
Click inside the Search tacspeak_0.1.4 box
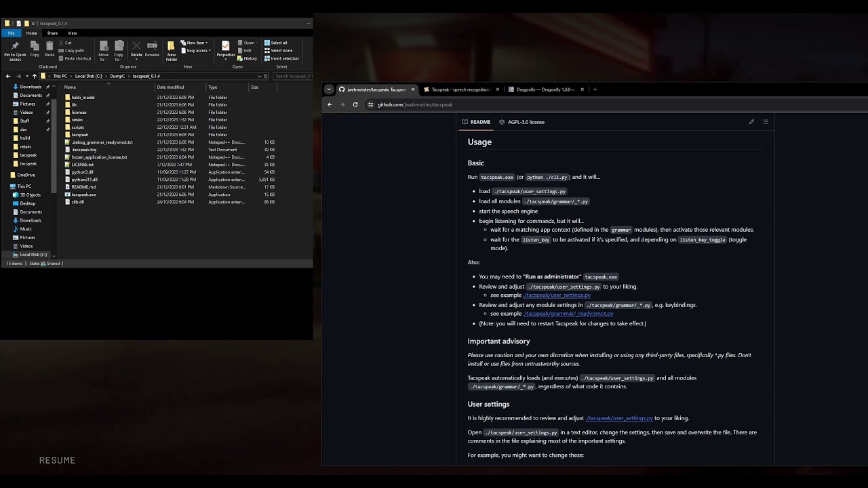[293, 76]
